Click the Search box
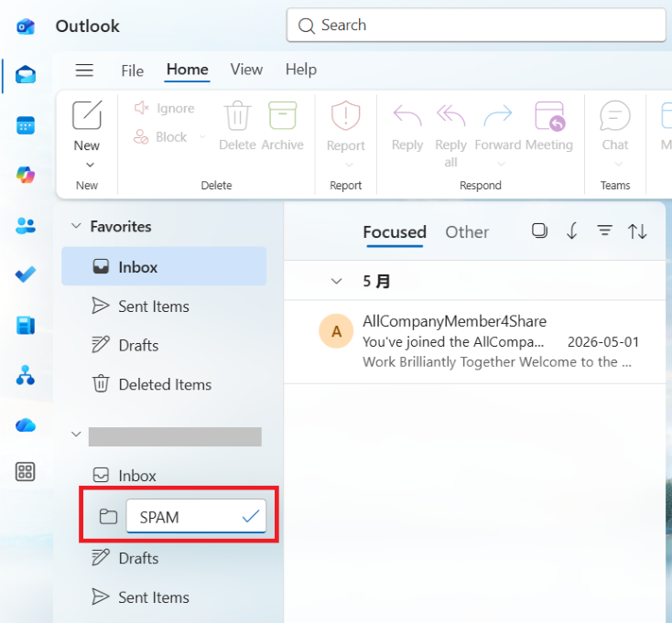The width and height of the screenshot is (672, 623). click(476, 25)
